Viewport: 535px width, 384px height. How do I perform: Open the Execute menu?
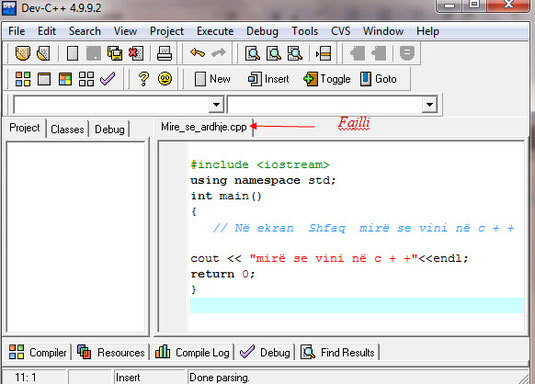[x=215, y=31]
